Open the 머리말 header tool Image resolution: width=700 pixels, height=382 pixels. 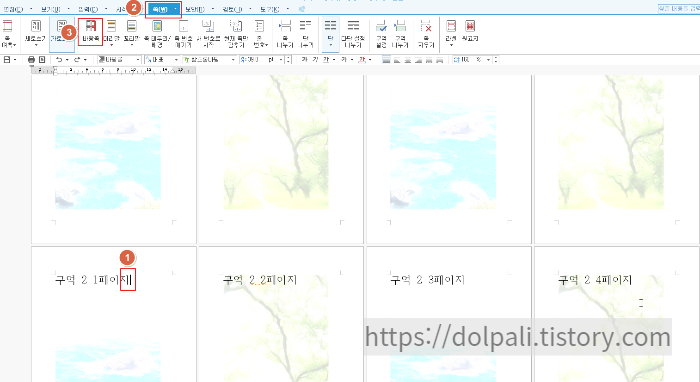(x=112, y=33)
